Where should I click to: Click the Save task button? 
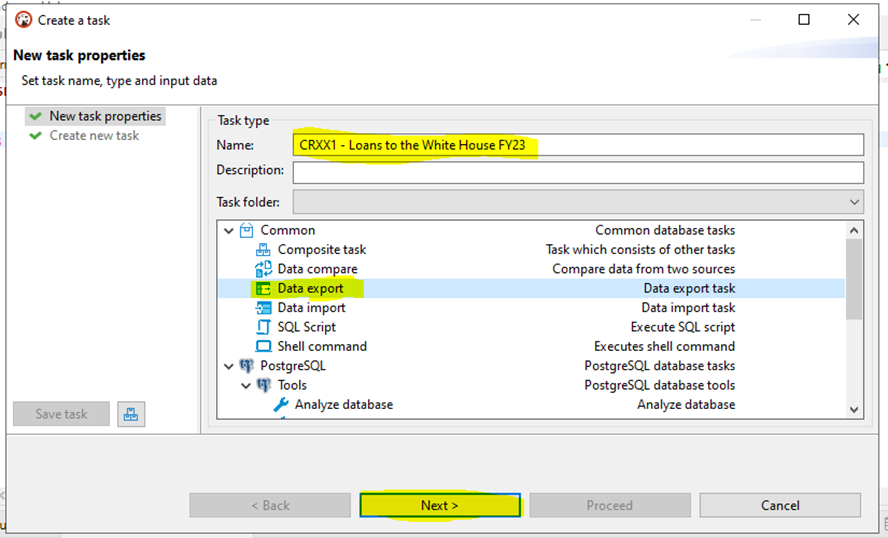pos(61,414)
